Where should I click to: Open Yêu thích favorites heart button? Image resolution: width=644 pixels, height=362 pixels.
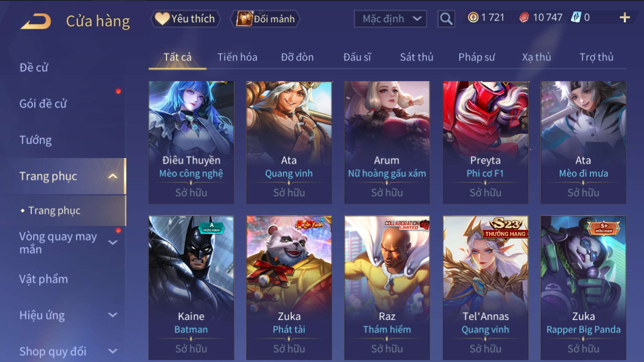coord(185,19)
